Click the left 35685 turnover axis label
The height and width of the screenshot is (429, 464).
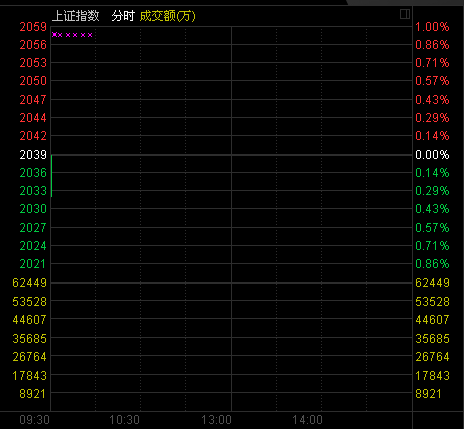[x=30, y=339]
